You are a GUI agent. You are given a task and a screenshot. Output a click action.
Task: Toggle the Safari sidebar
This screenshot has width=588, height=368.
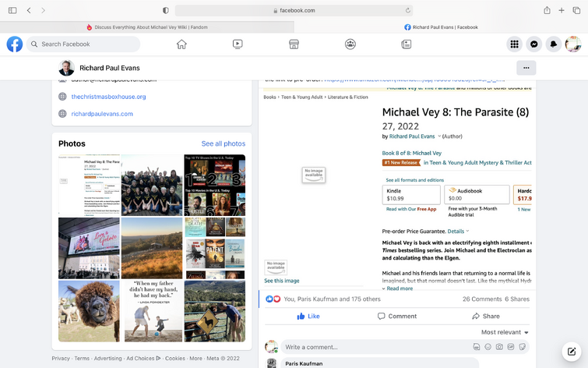(12, 10)
